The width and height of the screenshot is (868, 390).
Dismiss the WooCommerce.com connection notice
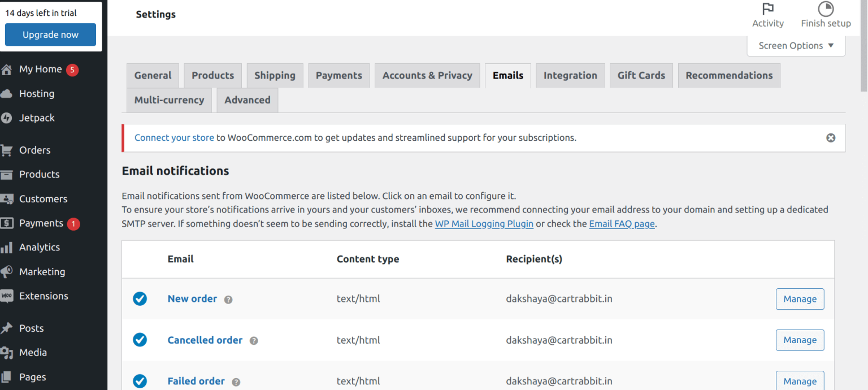point(831,137)
